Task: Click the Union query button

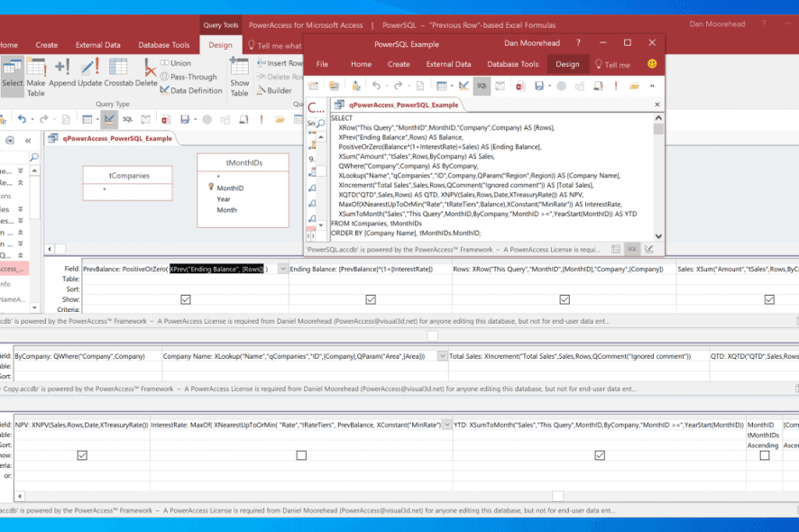Action: click(x=176, y=63)
